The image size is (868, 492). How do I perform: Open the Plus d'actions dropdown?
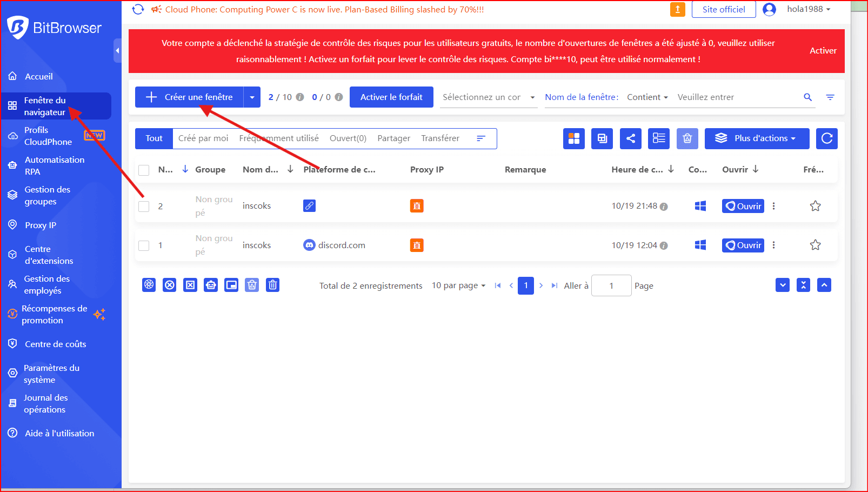[x=757, y=138]
